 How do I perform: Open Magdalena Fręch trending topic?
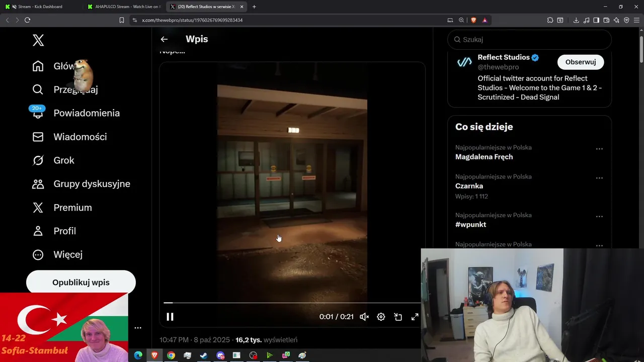(484, 157)
